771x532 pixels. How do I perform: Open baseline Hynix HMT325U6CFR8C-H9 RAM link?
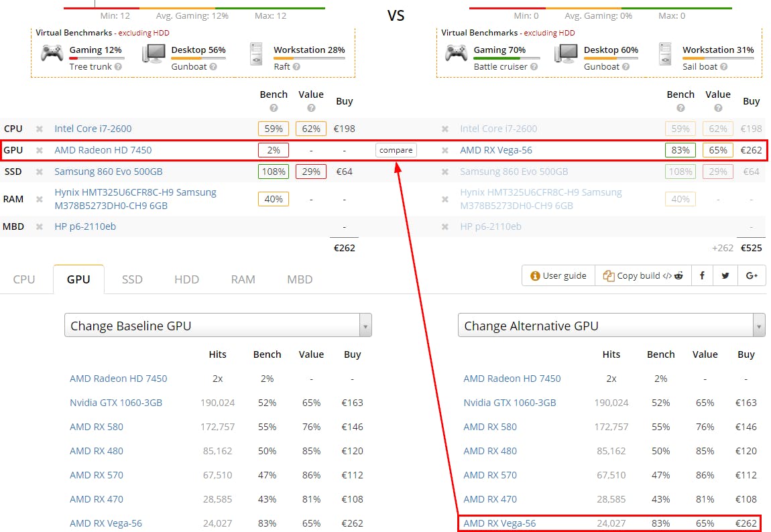pos(135,199)
